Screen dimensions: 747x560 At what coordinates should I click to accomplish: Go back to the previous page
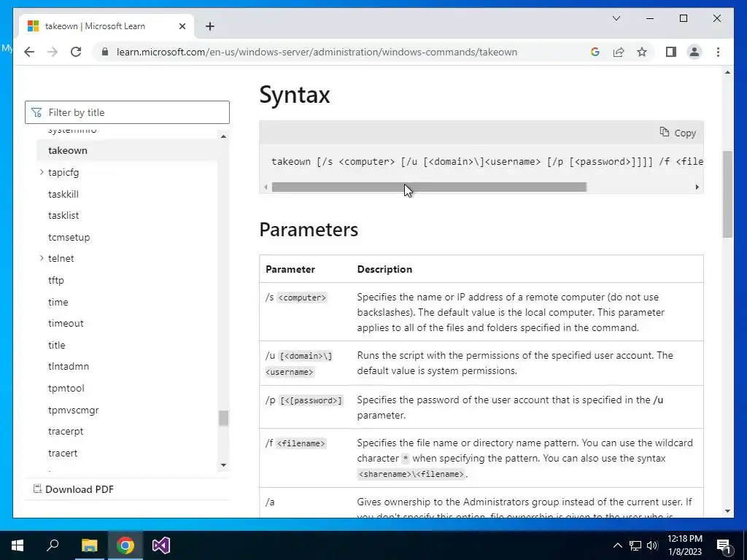point(29,52)
